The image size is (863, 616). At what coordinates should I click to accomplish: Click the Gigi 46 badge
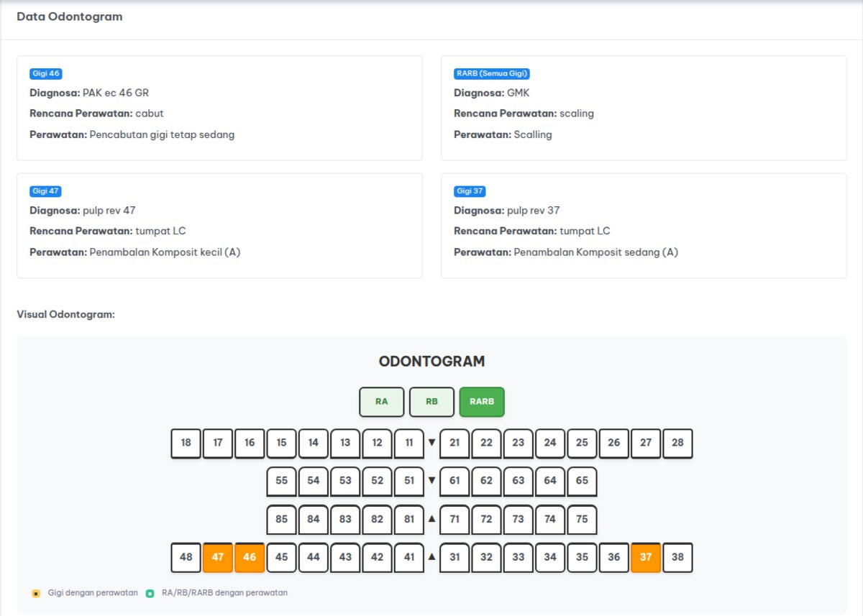46,73
